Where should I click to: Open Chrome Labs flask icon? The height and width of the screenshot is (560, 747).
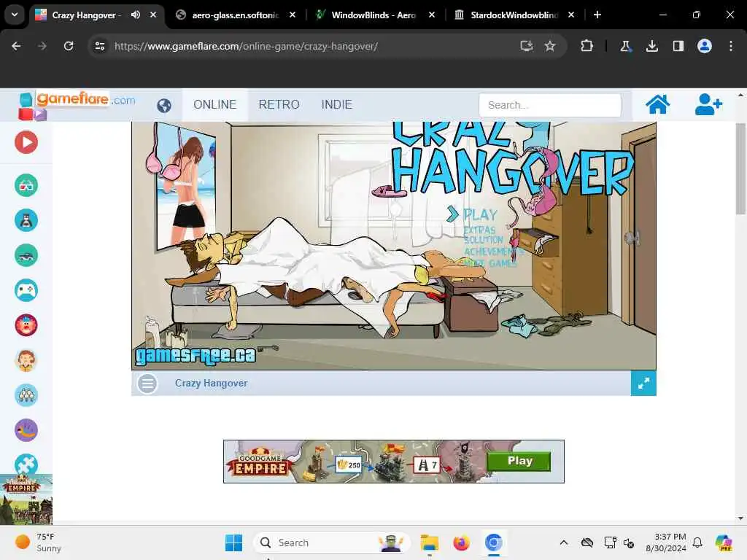(x=625, y=46)
